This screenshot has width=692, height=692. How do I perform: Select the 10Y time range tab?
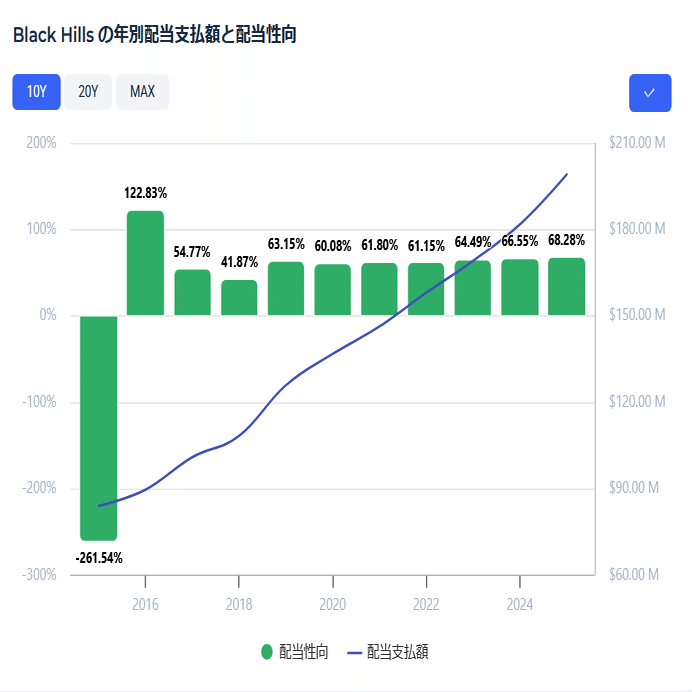coord(36,92)
